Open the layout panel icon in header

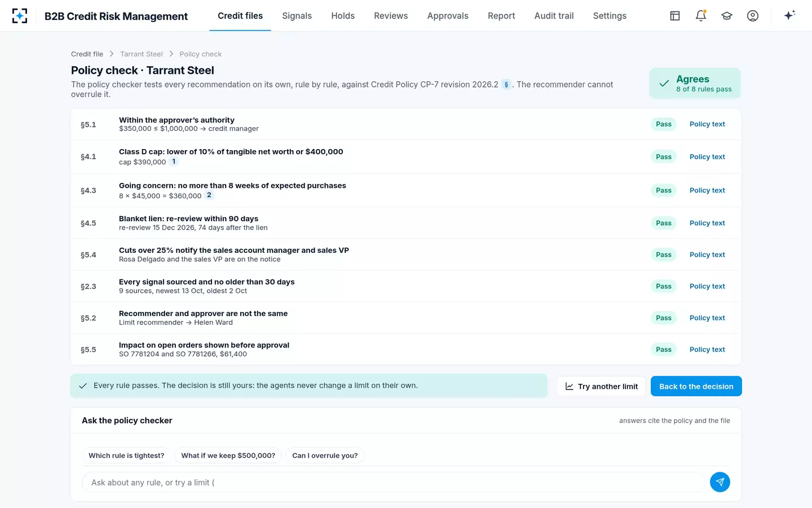[675, 16]
